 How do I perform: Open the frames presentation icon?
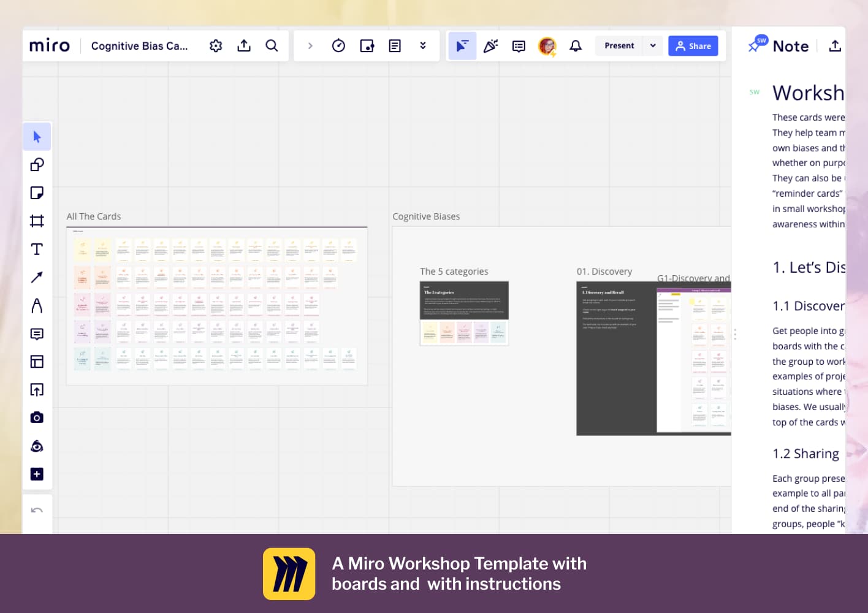coord(367,46)
